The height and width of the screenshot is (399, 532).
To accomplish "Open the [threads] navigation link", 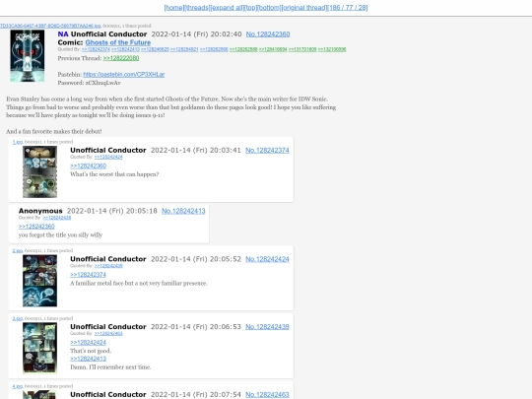I will pos(197,8).
